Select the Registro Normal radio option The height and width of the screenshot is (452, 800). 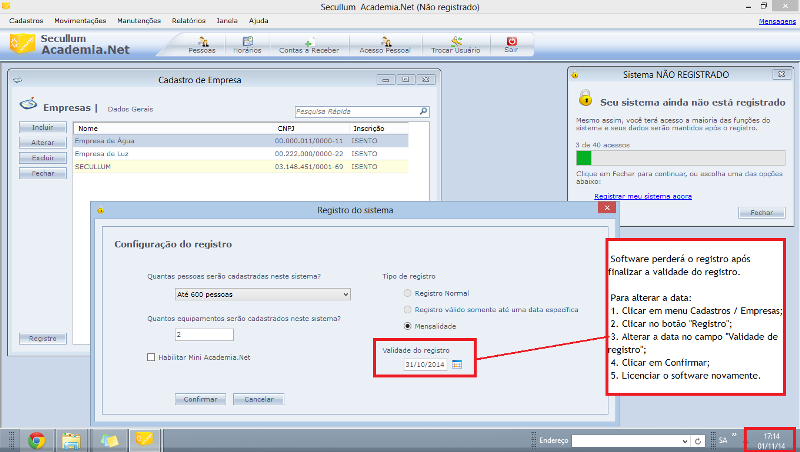pyautogui.click(x=408, y=293)
